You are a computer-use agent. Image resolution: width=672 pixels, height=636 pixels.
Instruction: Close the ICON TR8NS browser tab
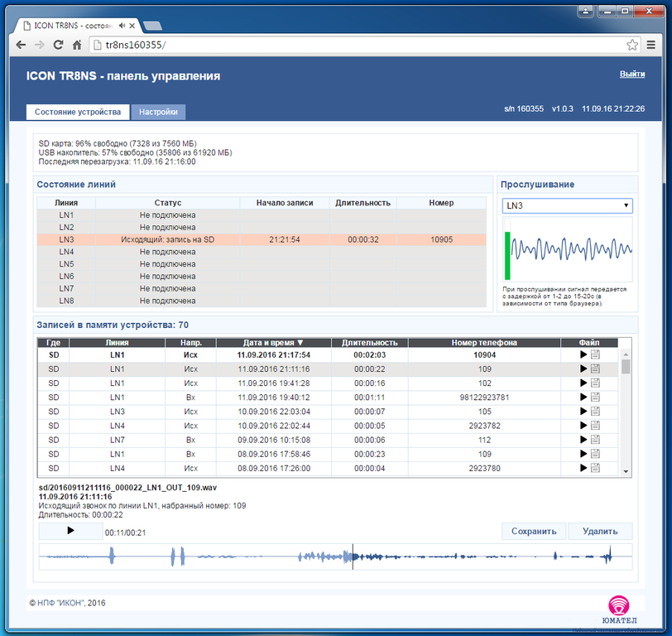pyautogui.click(x=132, y=26)
